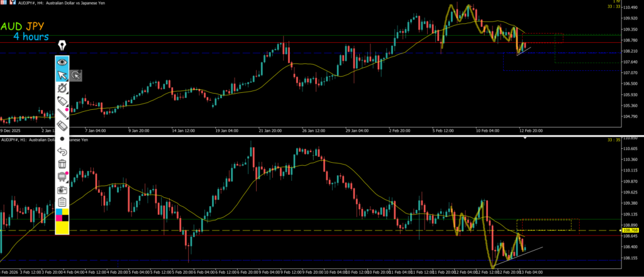Screen dimensions: 644x277
Task: Select the arrow cursor tool
Action: coord(62,76)
